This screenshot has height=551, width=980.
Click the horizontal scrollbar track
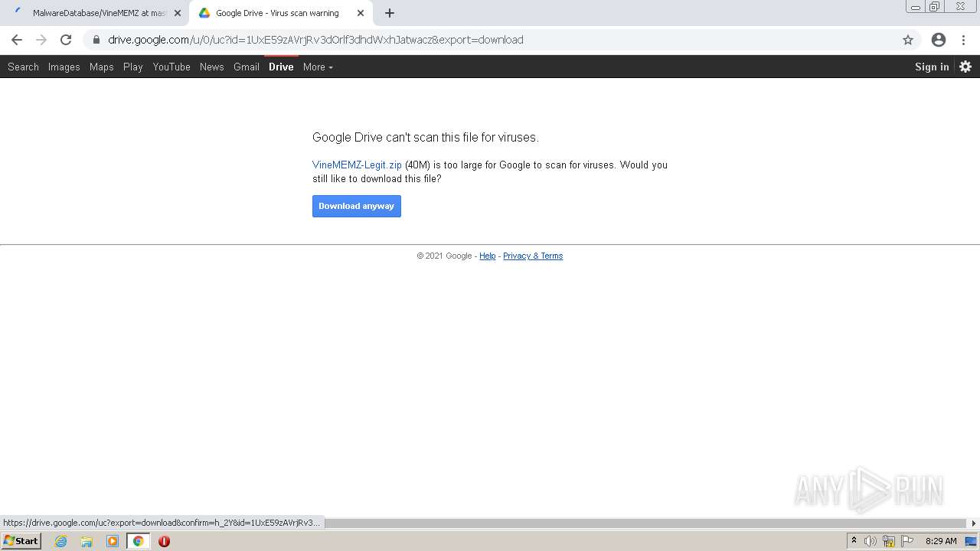[x=647, y=523]
